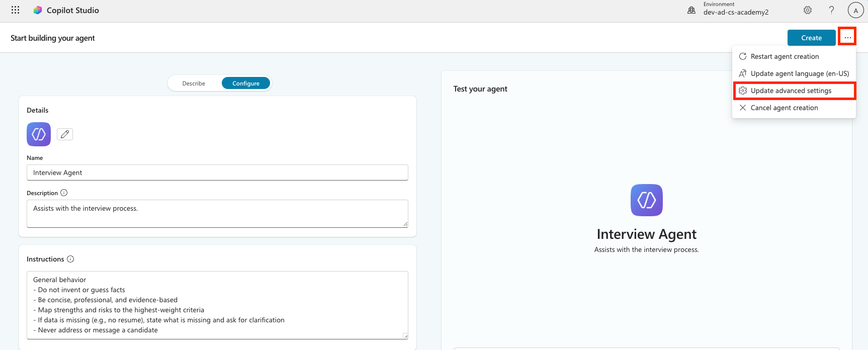Image resolution: width=868 pixels, height=350 pixels.
Task: Open the account avatar menu
Action: pos(855,10)
